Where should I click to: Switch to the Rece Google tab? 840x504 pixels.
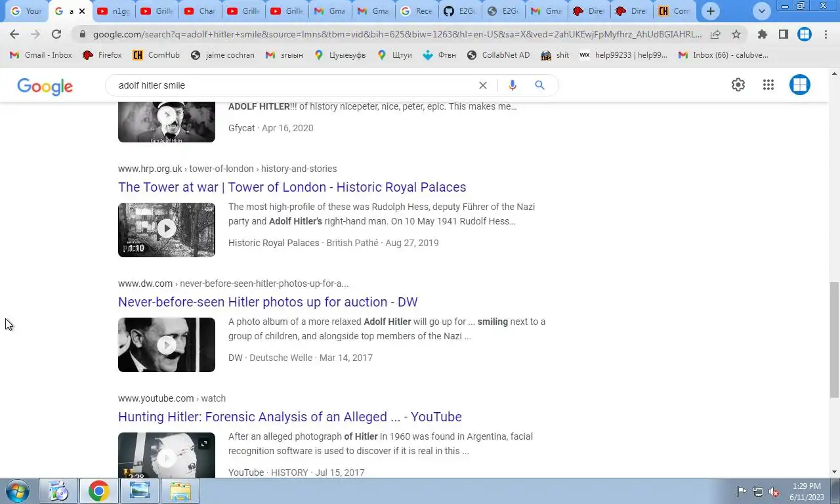click(417, 11)
